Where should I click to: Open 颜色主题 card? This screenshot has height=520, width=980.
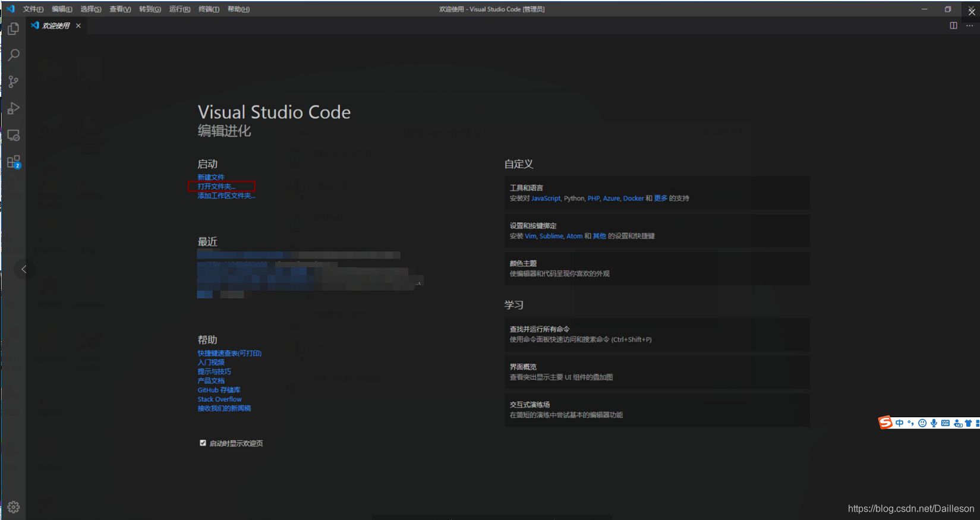657,269
